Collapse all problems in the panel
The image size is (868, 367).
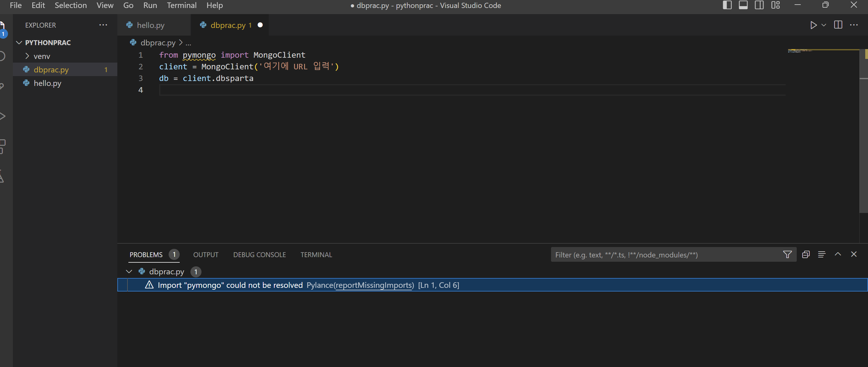[x=806, y=255]
